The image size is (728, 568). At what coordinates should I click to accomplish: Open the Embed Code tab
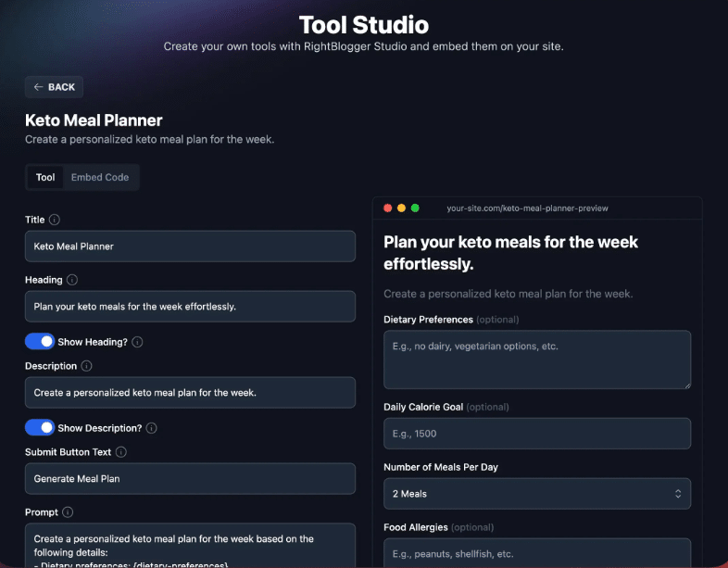coord(100,177)
